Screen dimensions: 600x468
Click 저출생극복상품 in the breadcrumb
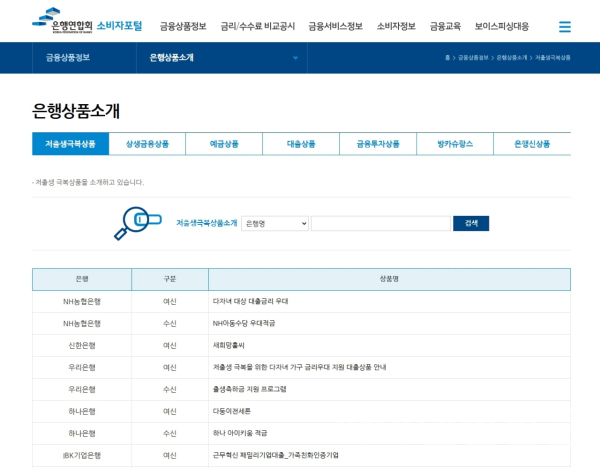pyautogui.click(x=553, y=58)
